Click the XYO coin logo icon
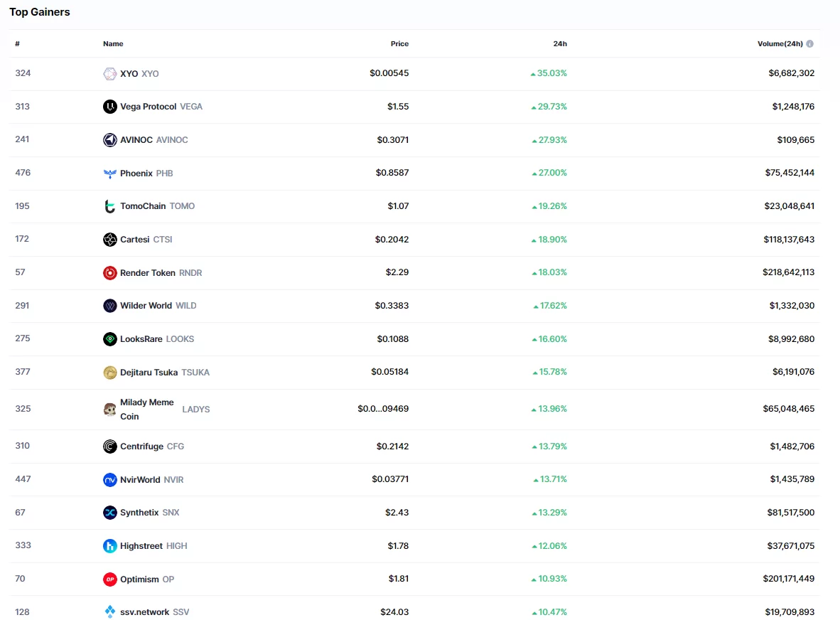This screenshot has width=840, height=620. tap(109, 73)
